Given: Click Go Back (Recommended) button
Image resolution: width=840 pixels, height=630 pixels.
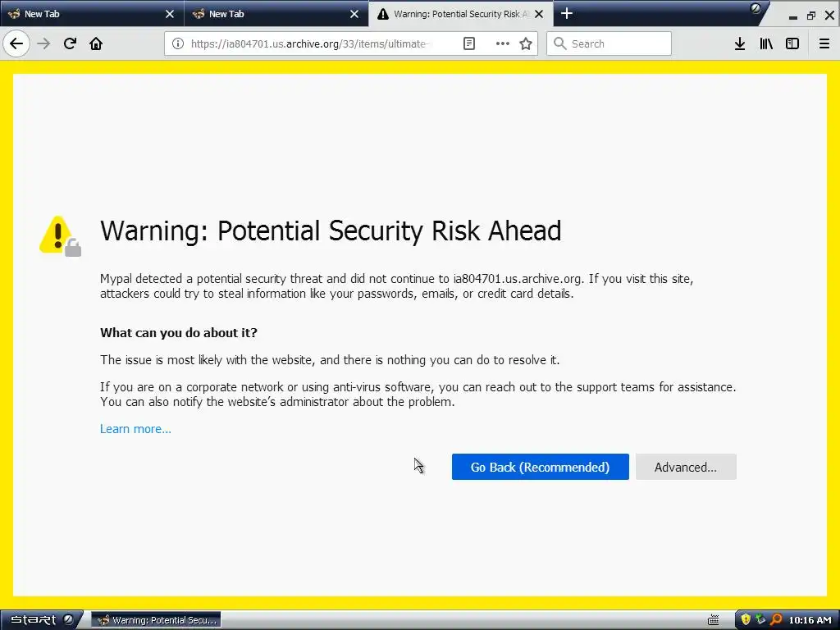Looking at the screenshot, I should pyautogui.click(x=540, y=467).
